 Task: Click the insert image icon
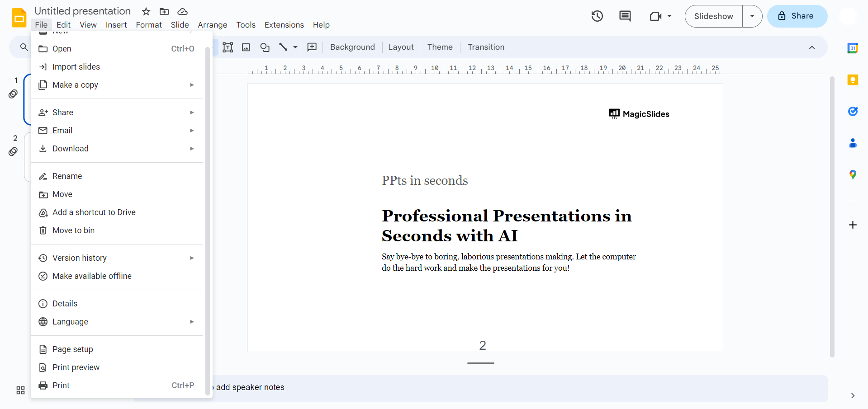(x=246, y=47)
